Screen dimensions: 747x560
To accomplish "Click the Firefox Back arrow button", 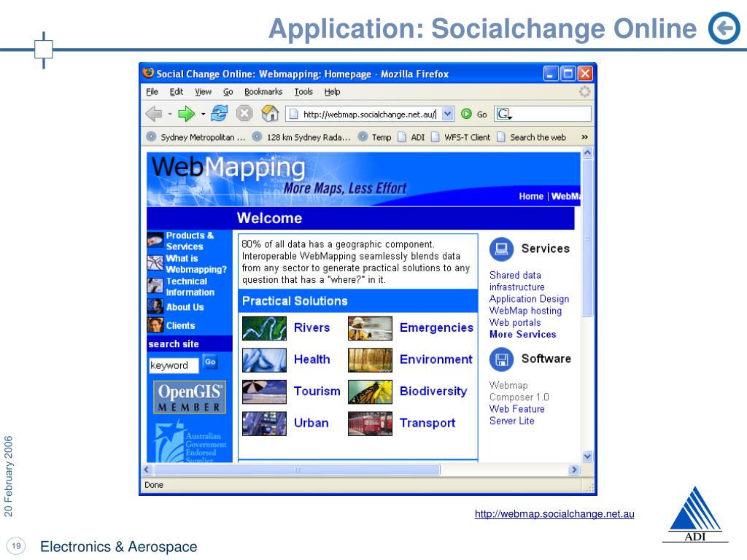I will point(153,114).
